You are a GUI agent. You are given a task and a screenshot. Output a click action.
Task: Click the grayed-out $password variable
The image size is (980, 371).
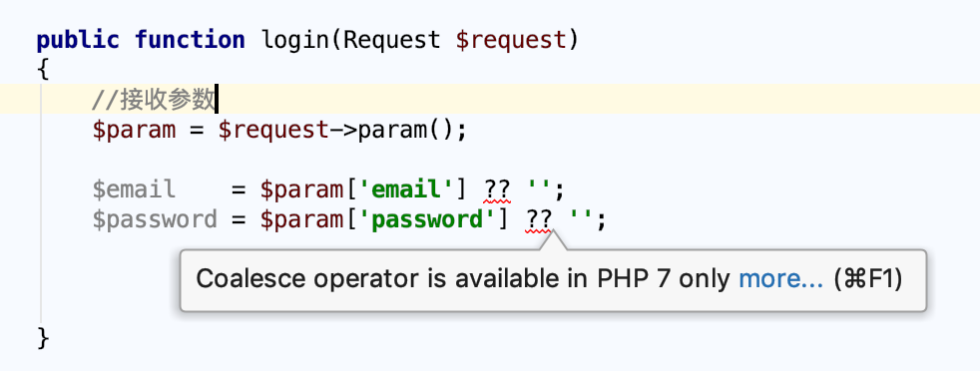[155, 219]
